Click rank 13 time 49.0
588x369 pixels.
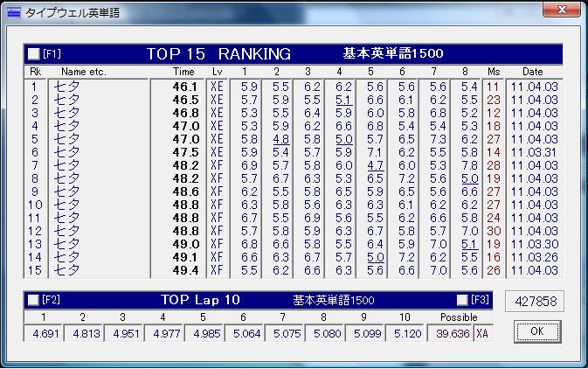coord(185,244)
